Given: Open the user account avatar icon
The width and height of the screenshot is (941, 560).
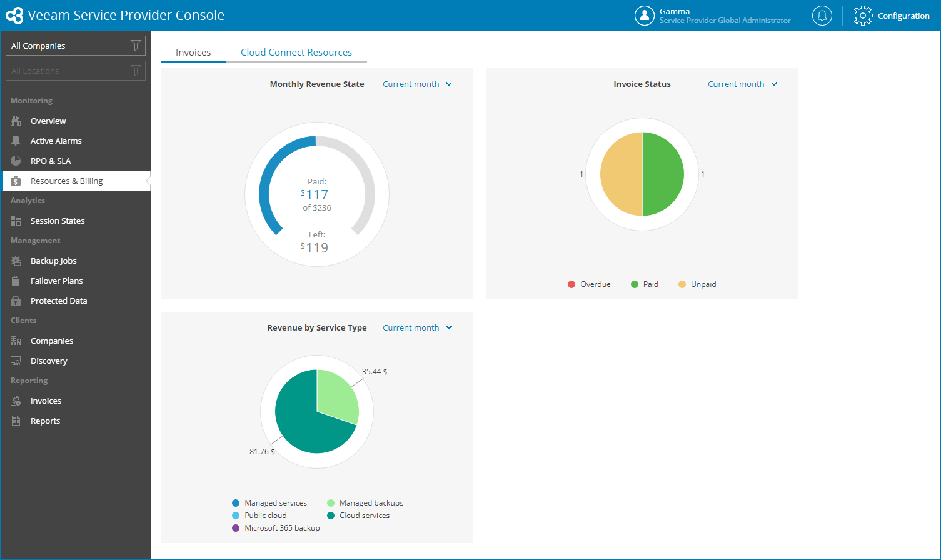Looking at the screenshot, I should pyautogui.click(x=644, y=16).
